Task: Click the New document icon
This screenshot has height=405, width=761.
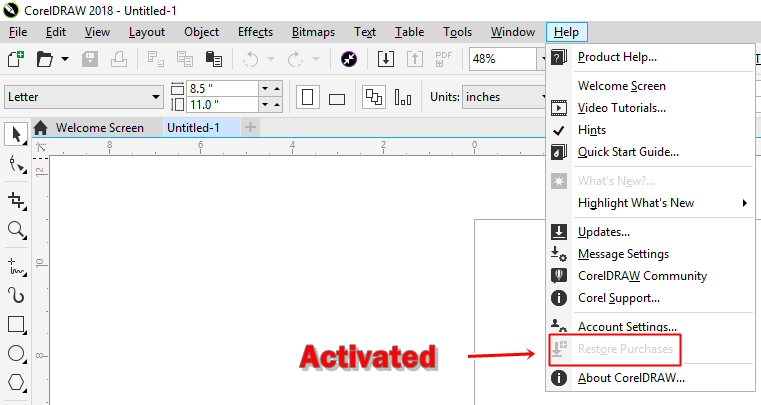Action: [x=16, y=59]
